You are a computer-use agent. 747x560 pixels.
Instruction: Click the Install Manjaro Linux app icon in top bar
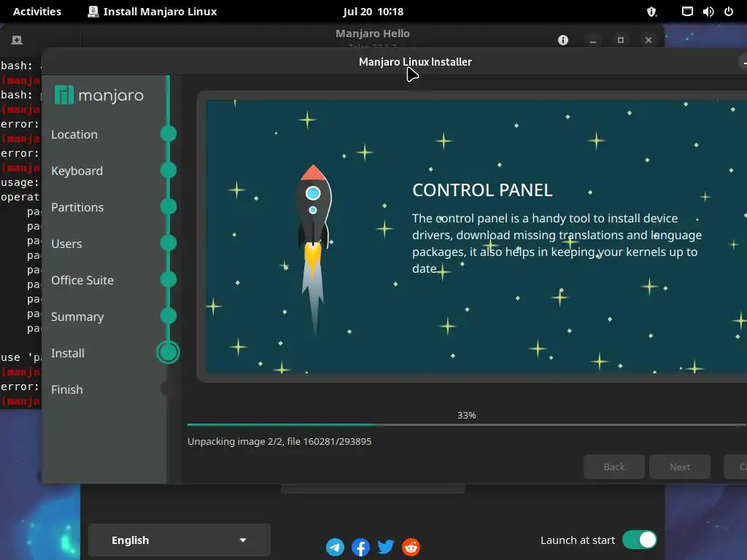[x=93, y=12]
